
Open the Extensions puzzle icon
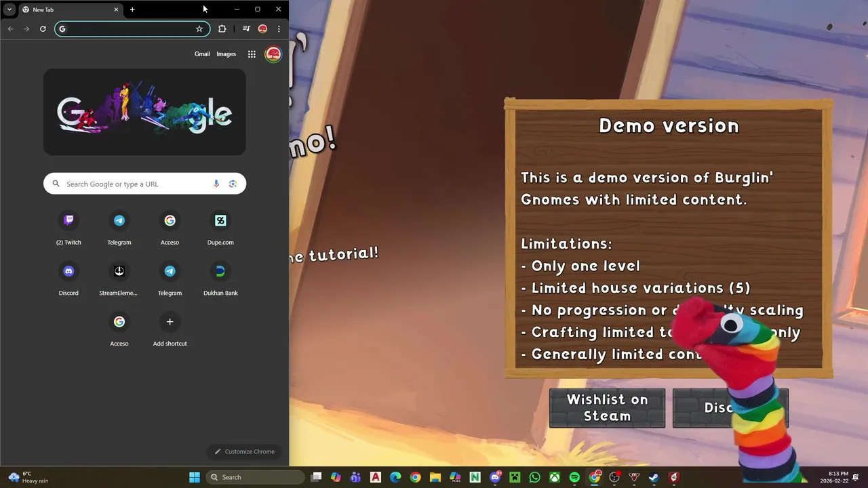coord(222,28)
